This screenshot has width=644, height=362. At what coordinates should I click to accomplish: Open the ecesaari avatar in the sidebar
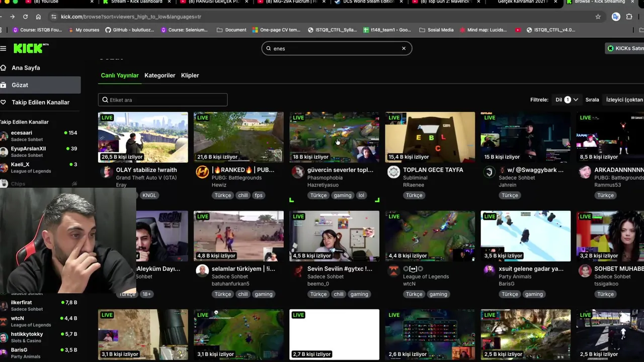pos(4,136)
